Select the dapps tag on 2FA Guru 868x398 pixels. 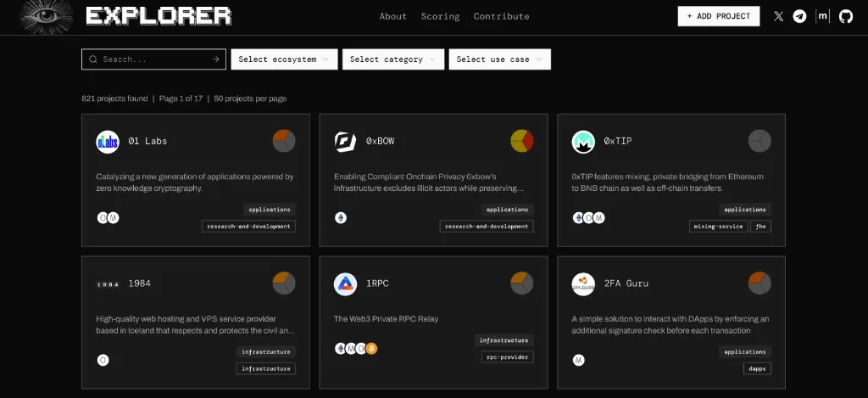pos(757,368)
